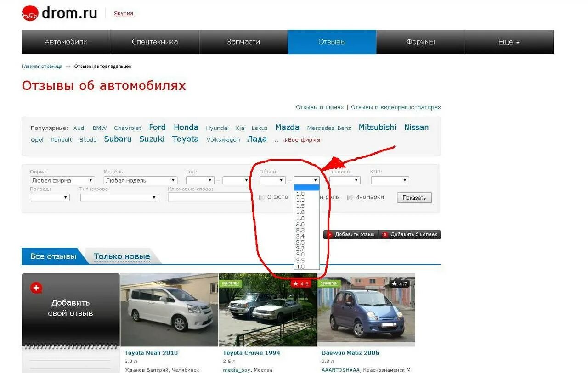Open the Toyota Crown photo thumbnail

point(268,310)
